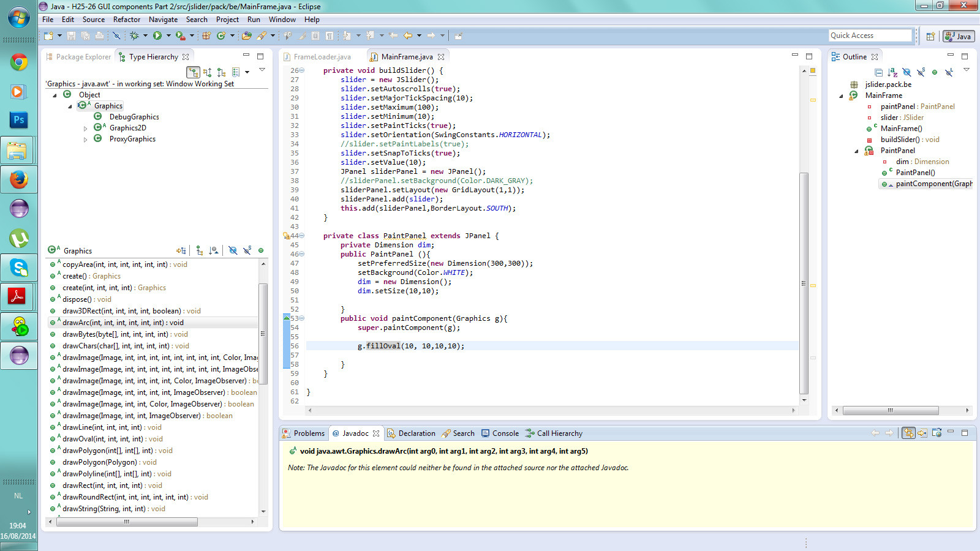
Task: Open the Firefox icon on the taskbar
Action: (x=18, y=179)
